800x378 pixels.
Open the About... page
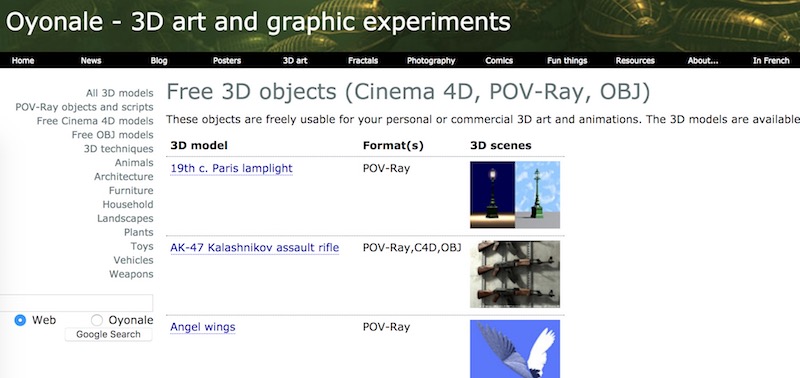coord(703,60)
